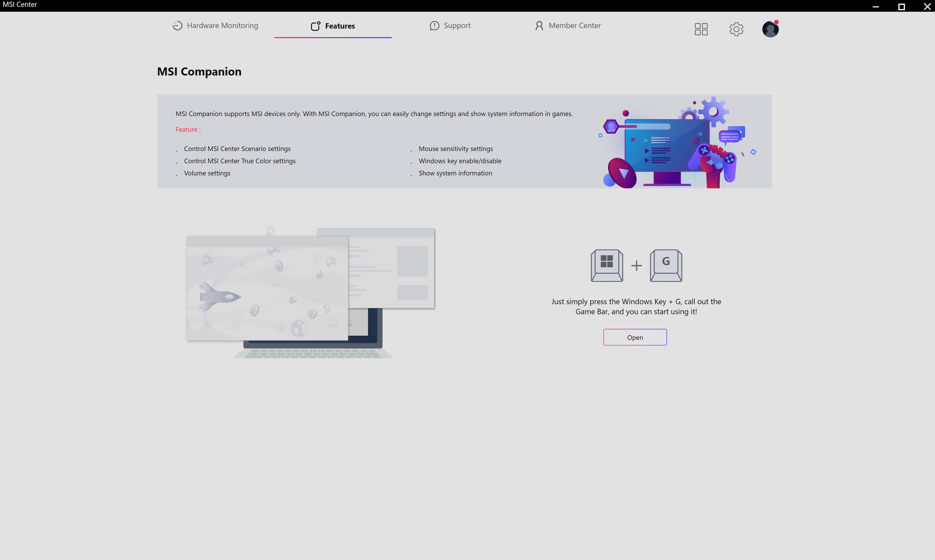
Task: Switch to Hardware Monitoring tab
Action: point(223,26)
